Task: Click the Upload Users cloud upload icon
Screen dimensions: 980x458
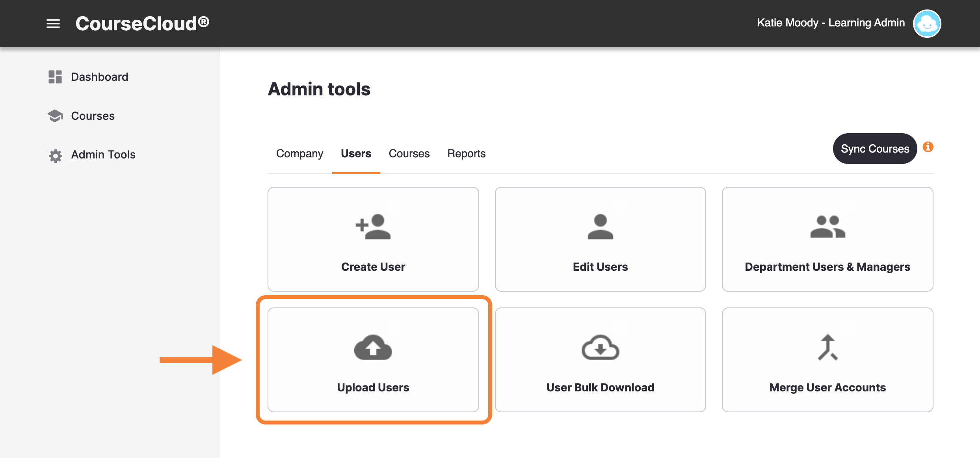Action: pos(372,347)
